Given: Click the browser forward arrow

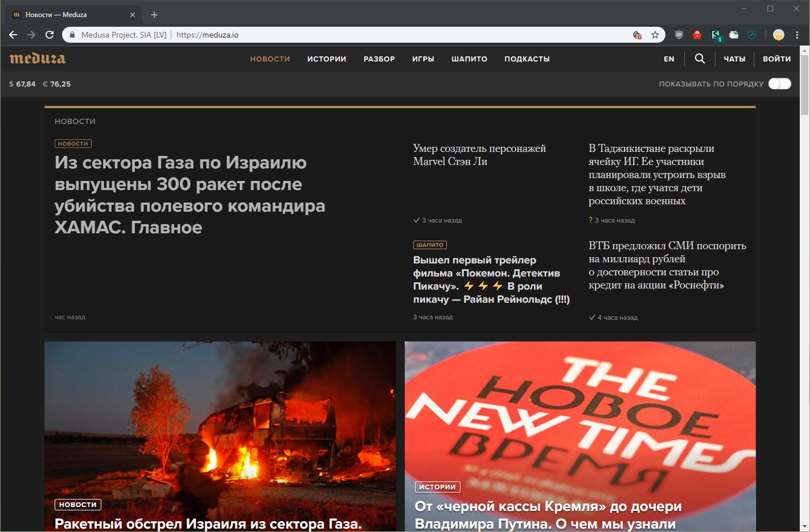Looking at the screenshot, I should [x=31, y=35].
